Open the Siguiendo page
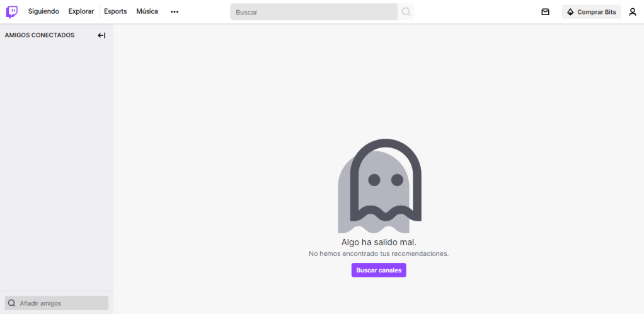 [x=43, y=11]
